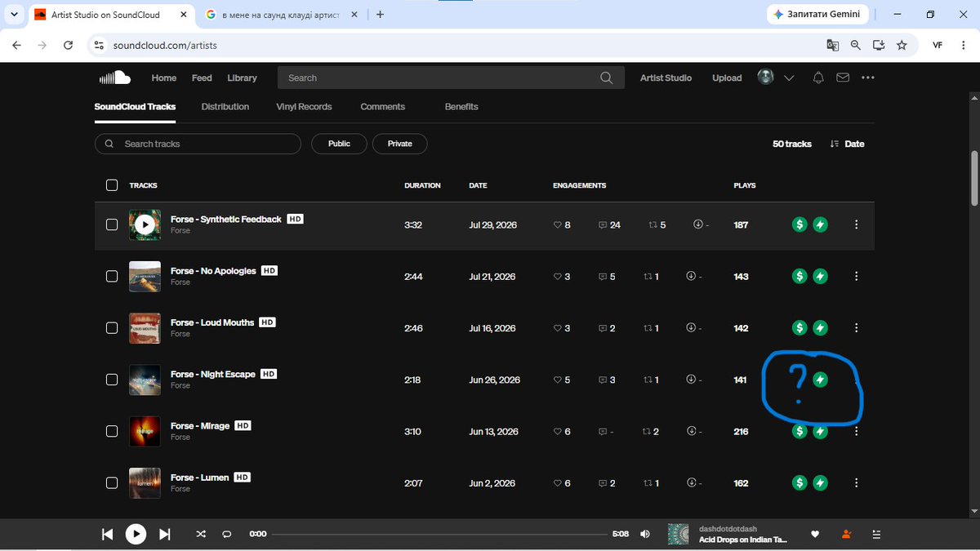Check the box for Forse - No Apologies

pyautogui.click(x=112, y=276)
